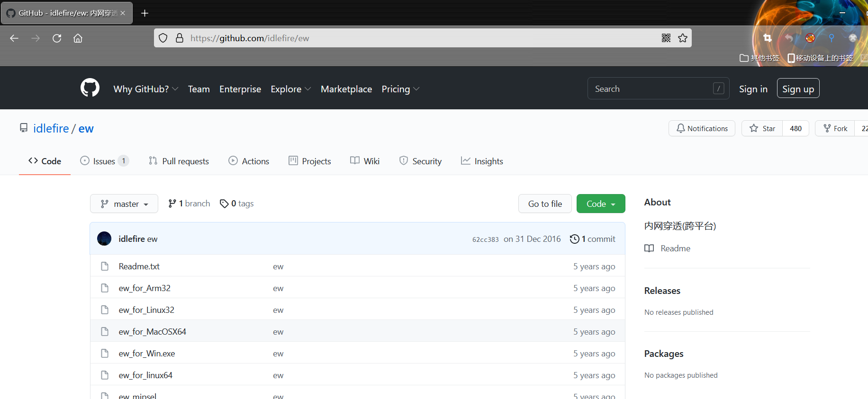
Task: Click the file icon beside ew_for_Arm32
Action: [105, 288]
